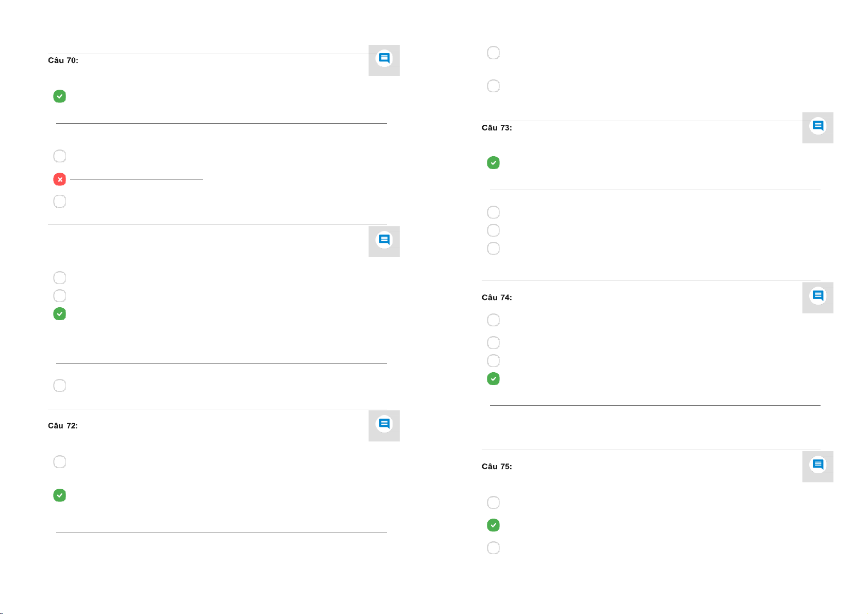The image size is (868, 614).
Task: Open the comment icon for Câu 74
Action: [x=817, y=296]
